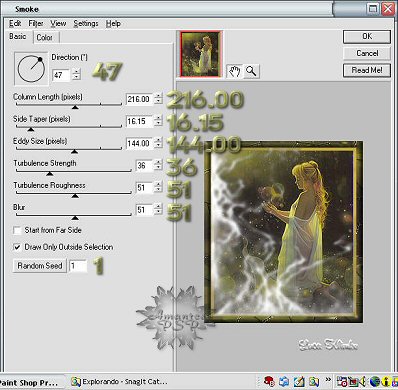Viewport: 398px width, 390px height.
Task: Click the Eddy Size spinner arrows
Action: [158, 143]
